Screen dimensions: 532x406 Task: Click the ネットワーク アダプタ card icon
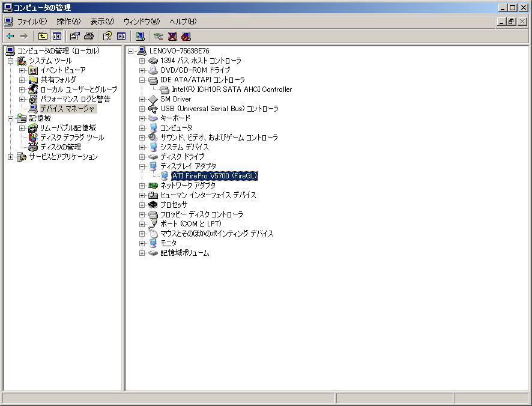pyautogui.click(x=153, y=186)
